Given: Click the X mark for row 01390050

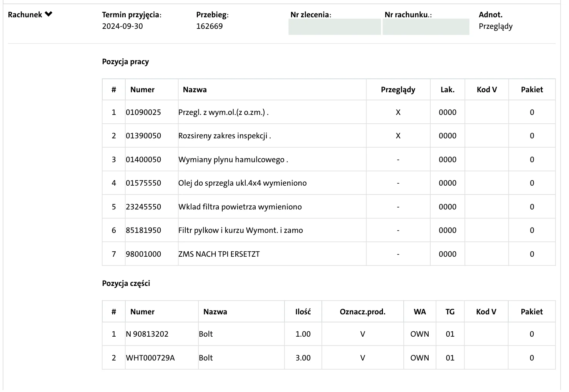Looking at the screenshot, I should (x=398, y=136).
